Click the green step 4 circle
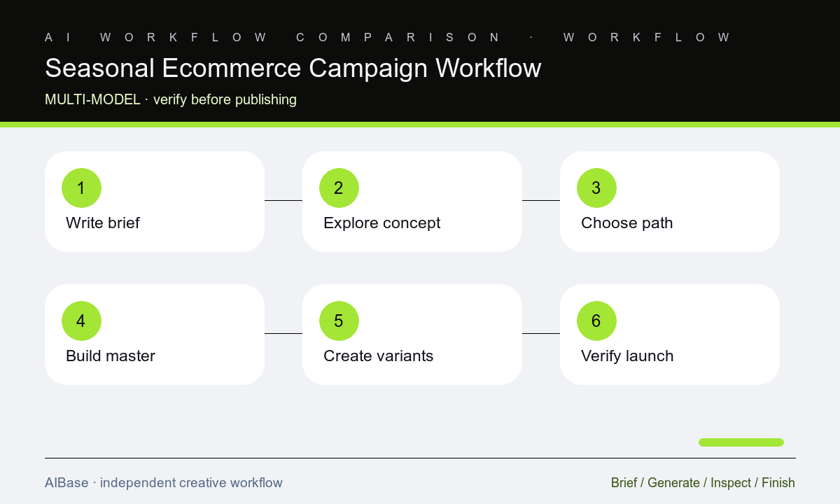This screenshot has width=840, height=504. [81, 321]
